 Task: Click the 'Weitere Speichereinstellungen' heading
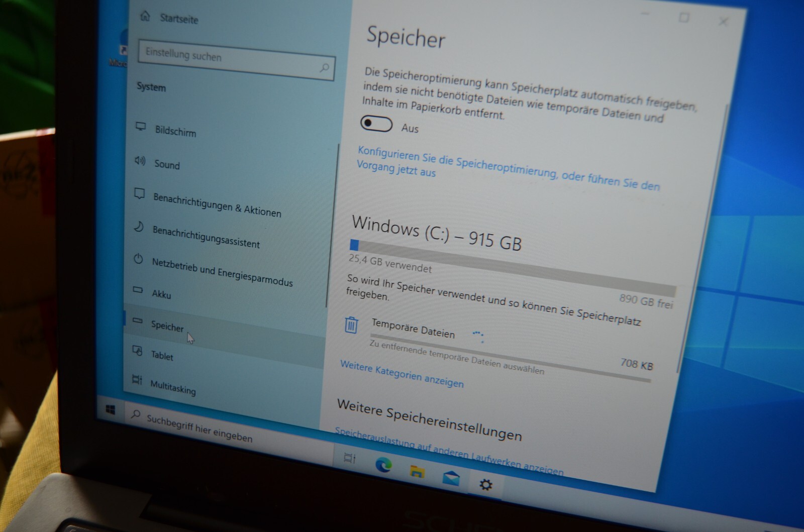[x=429, y=419]
